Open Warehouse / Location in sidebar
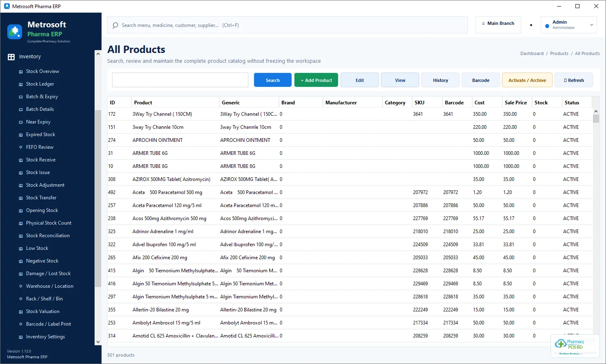 (50, 286)
